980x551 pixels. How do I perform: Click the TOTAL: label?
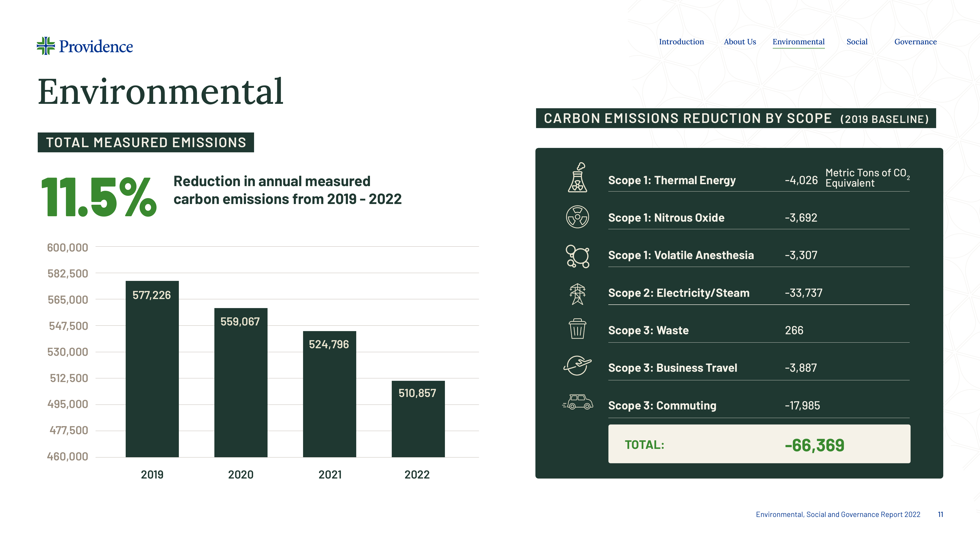(644, 444)
